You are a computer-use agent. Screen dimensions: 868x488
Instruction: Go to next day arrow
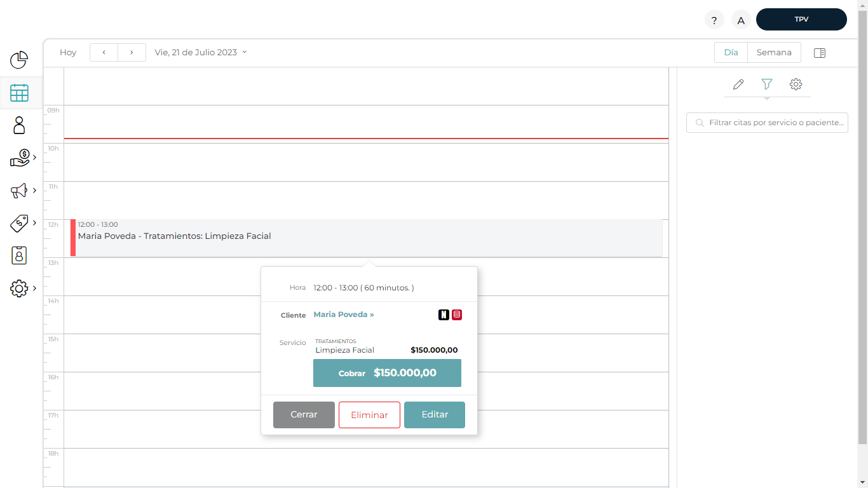pyautogui.click(x=132, y=52)
